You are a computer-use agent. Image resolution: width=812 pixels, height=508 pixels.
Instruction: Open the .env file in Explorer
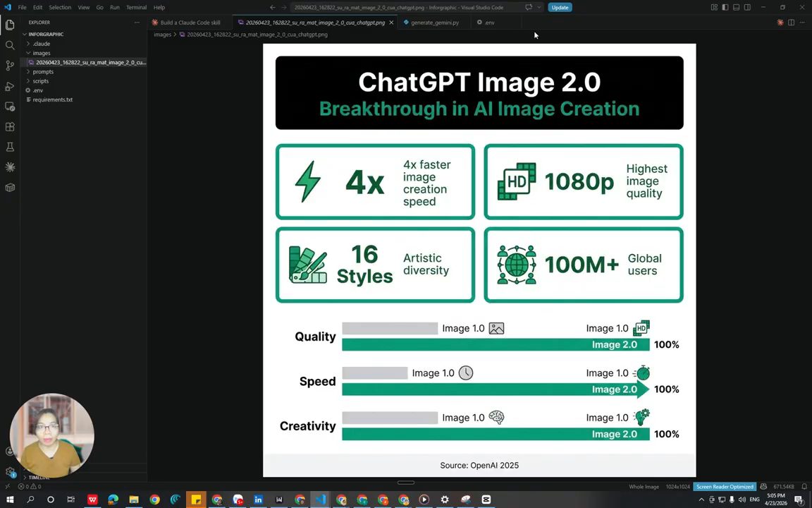pos(84,90)
